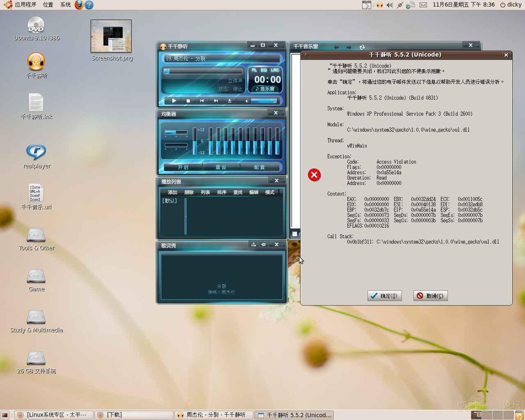
Task: Refresh the 千千音乐窗 page
Action: (x=362, y=47)
